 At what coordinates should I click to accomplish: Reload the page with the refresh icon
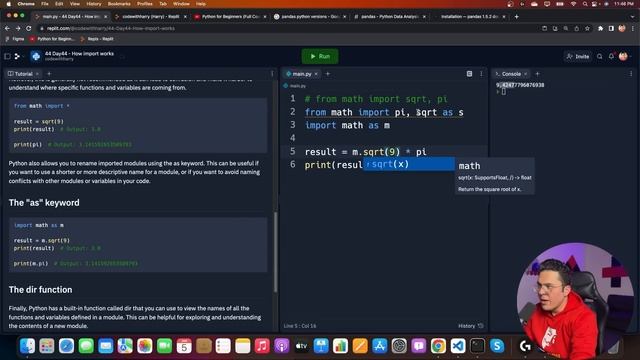point(28,28)
